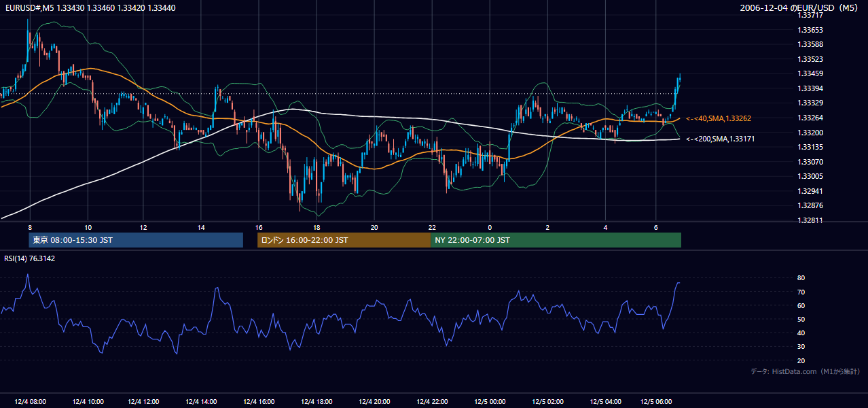Click the 1.33264 price axis label
868x408 pixels.
(810, 118)
